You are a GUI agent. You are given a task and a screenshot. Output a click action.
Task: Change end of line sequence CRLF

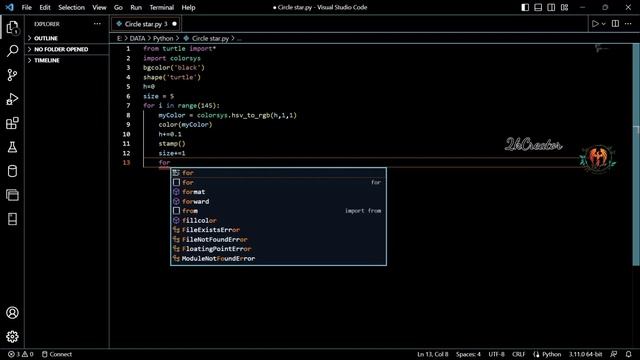519,354
